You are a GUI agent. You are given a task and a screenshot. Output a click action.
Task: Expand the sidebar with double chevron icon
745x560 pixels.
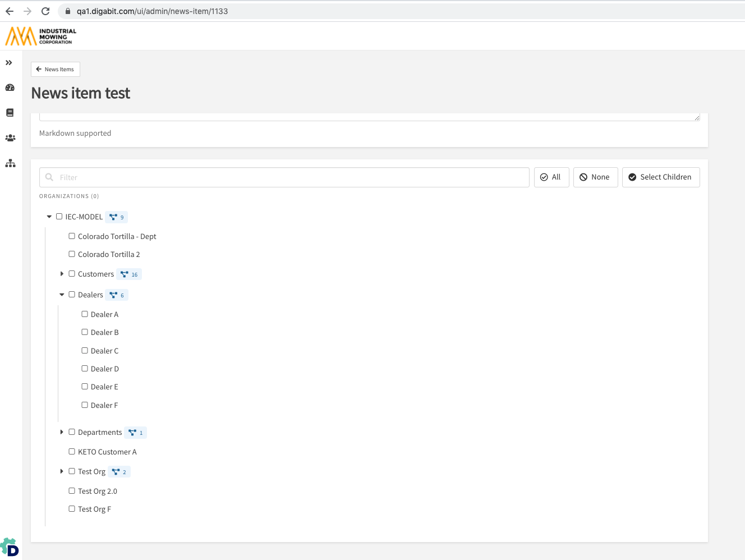pyautogui.click(x=9, y=63)
